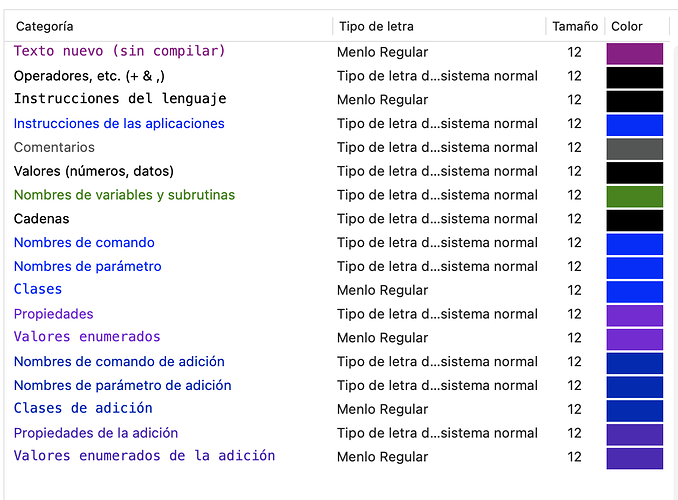Screen dimensions: 678x500
Task: Open the green Nombres de variables color swatch
Action: point(634,196)
